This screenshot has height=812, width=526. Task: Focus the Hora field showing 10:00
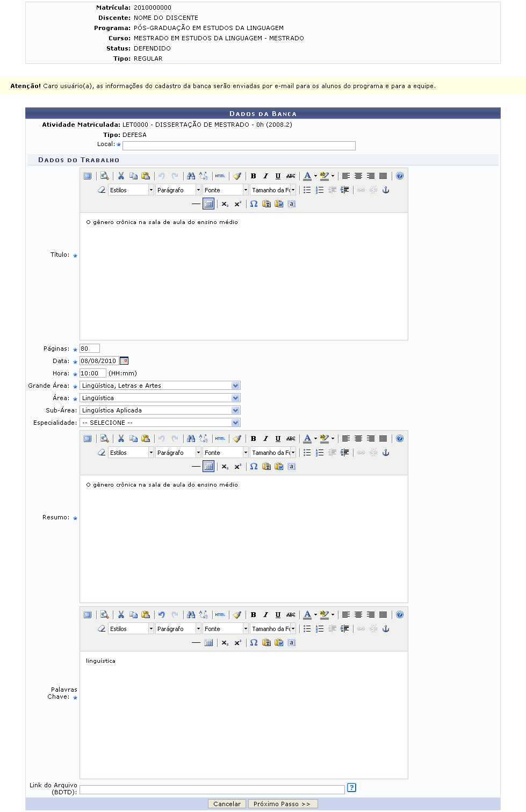[x=93, y=373]
